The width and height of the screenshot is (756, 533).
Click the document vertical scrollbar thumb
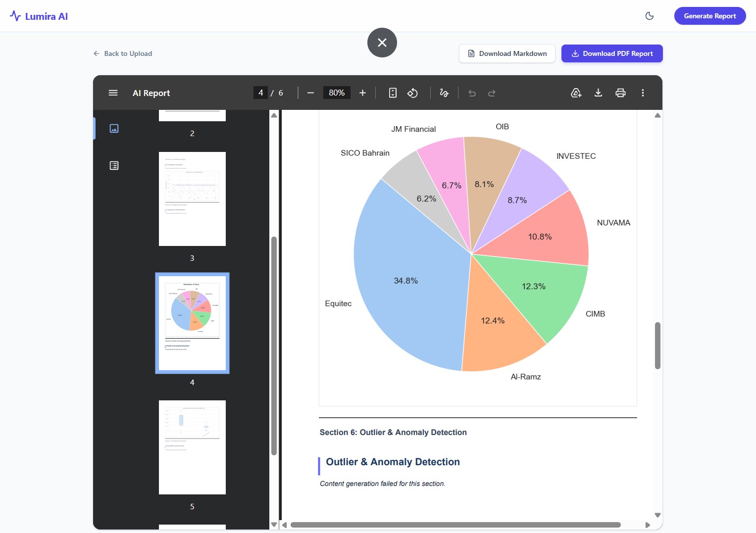point(657,345)
